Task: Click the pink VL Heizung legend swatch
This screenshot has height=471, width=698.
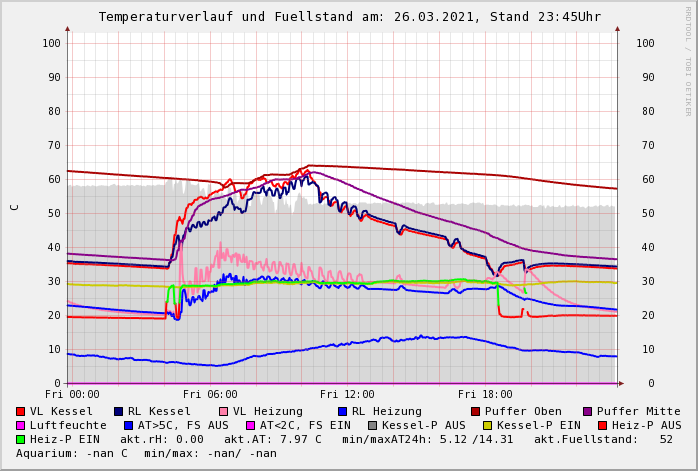Action: (224, 411)
